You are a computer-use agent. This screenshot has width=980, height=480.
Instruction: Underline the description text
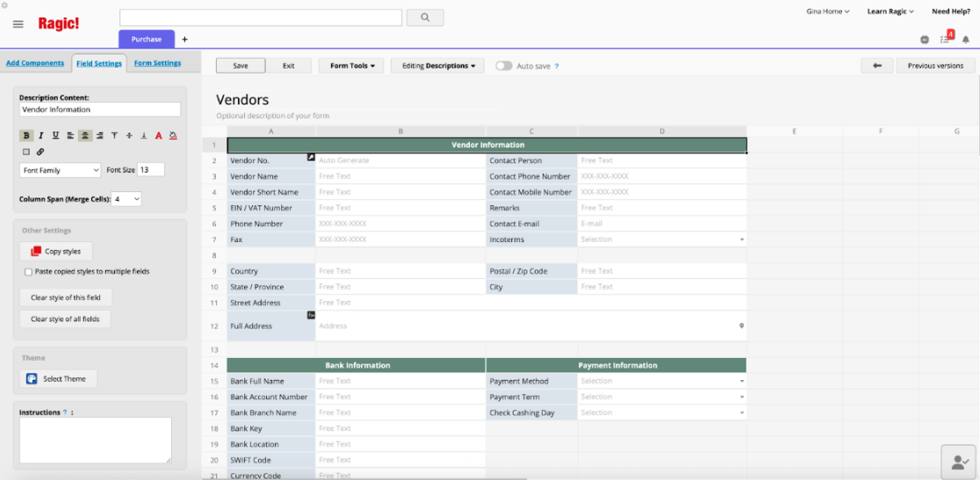(55, 135)
